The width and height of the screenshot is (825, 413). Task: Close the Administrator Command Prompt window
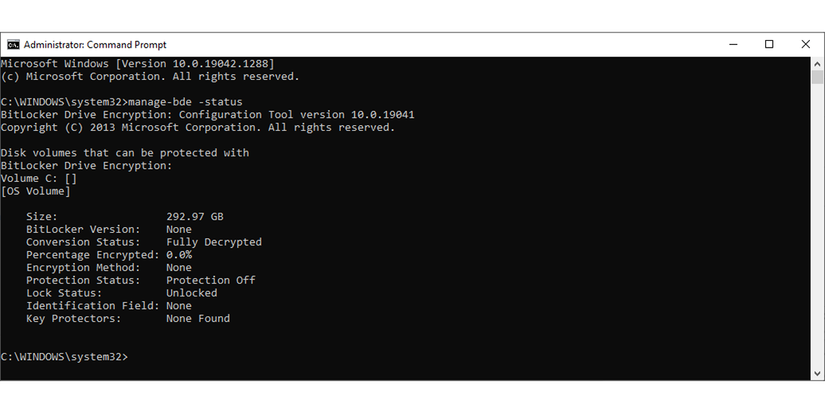coord(806,44)
